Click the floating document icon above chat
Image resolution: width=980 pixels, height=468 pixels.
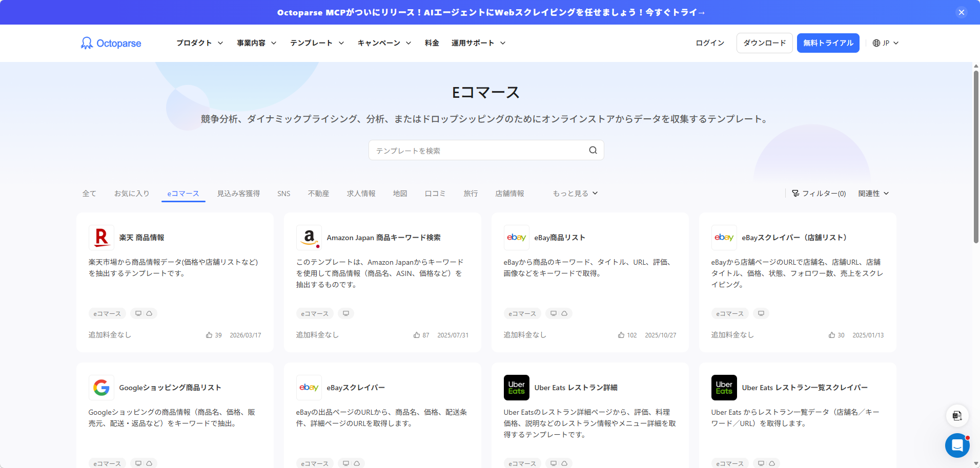(x=956, y=415)
